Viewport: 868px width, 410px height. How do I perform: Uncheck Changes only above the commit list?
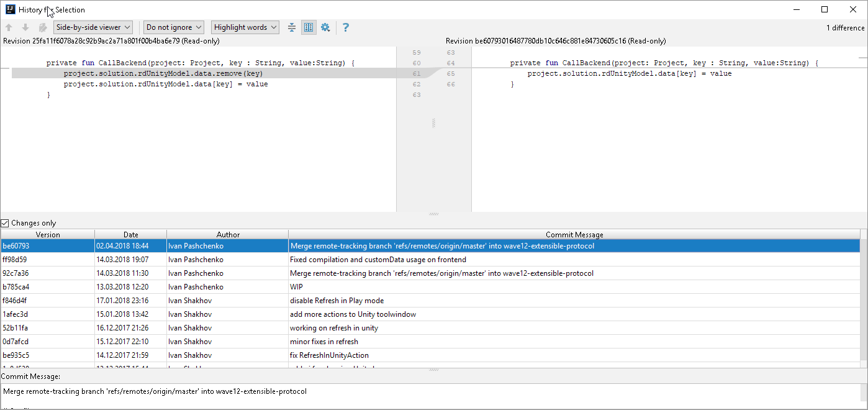pos(6,222)
